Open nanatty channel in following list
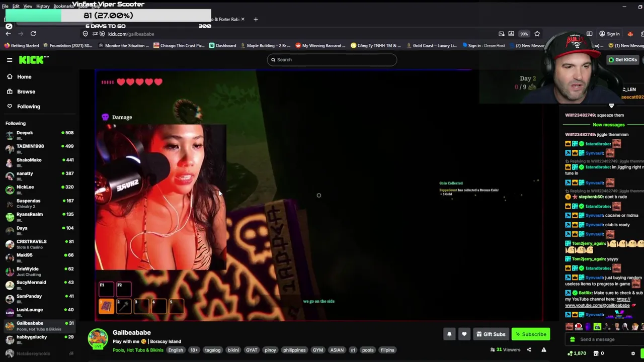Viewport: 644px width, 362px height. [39, 175]
